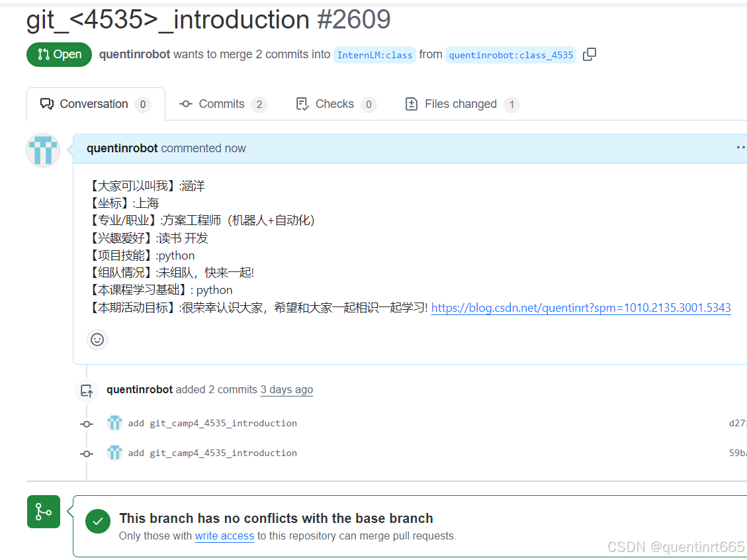Open quentinrobot profile in PR header
Viewport: 747px width, 560px height.
click(134, 54)
